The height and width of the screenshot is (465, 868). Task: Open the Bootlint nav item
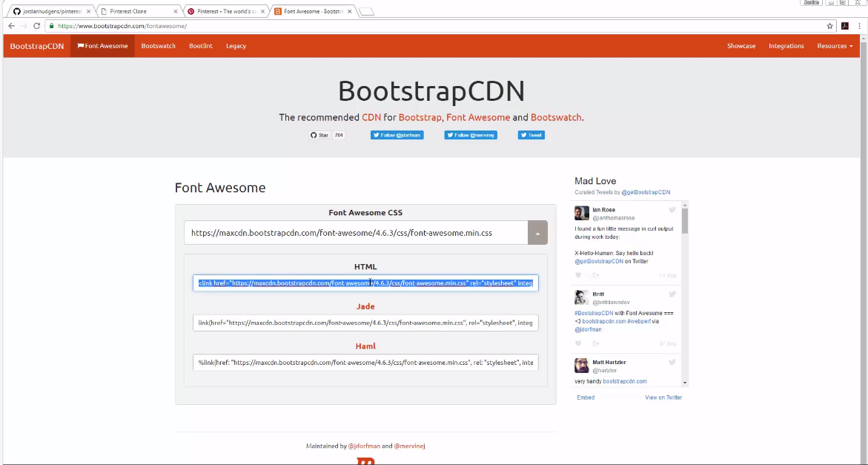pos(200,46)
